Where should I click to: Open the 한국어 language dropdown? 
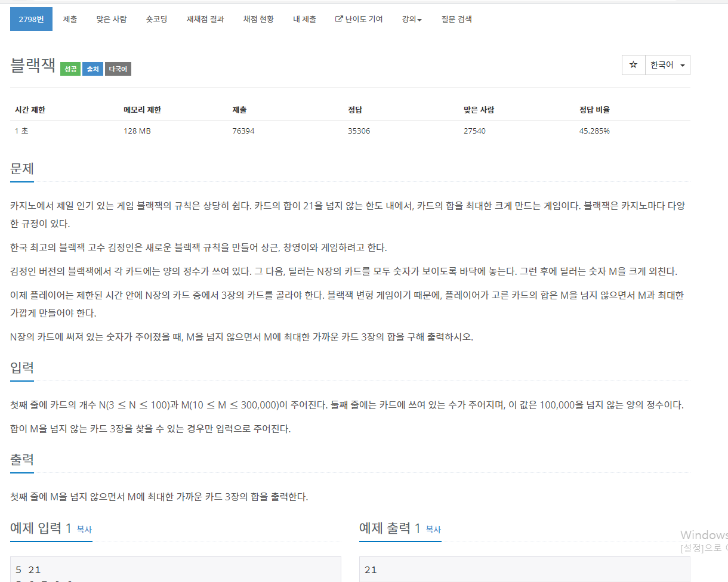point(668,65)
